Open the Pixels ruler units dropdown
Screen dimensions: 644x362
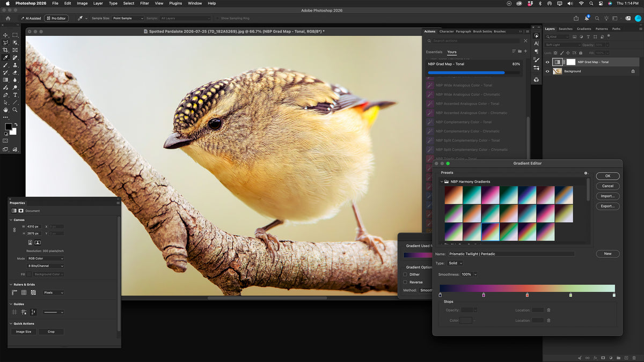coord(54,293)
